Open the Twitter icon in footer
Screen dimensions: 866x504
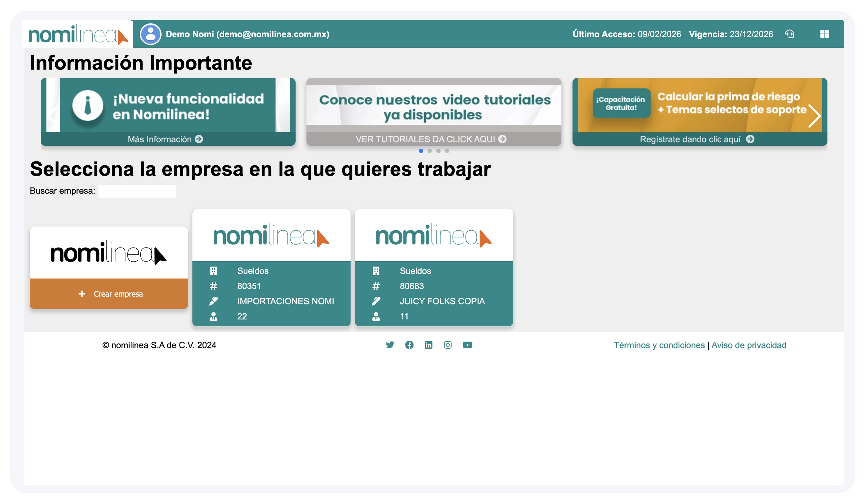click(x=390, y=345)
